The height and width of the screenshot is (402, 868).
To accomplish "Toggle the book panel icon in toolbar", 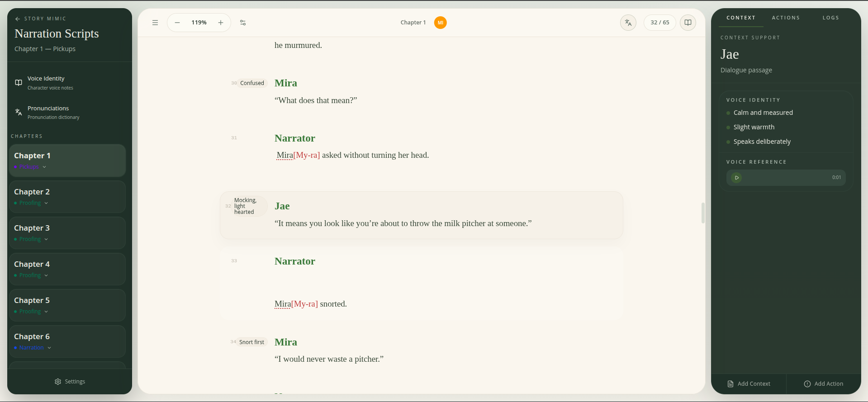I will click(x=688, y=23).
